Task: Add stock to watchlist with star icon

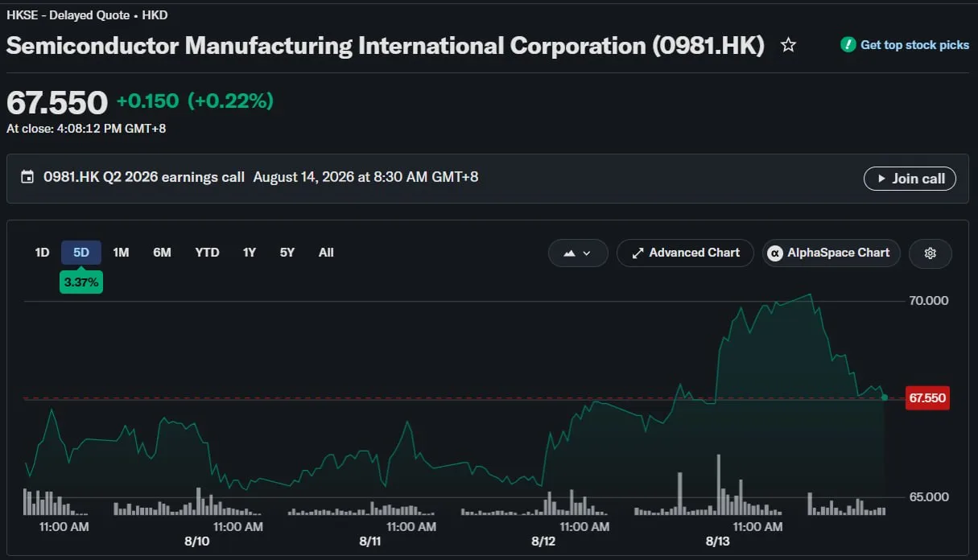Action: 788,45
